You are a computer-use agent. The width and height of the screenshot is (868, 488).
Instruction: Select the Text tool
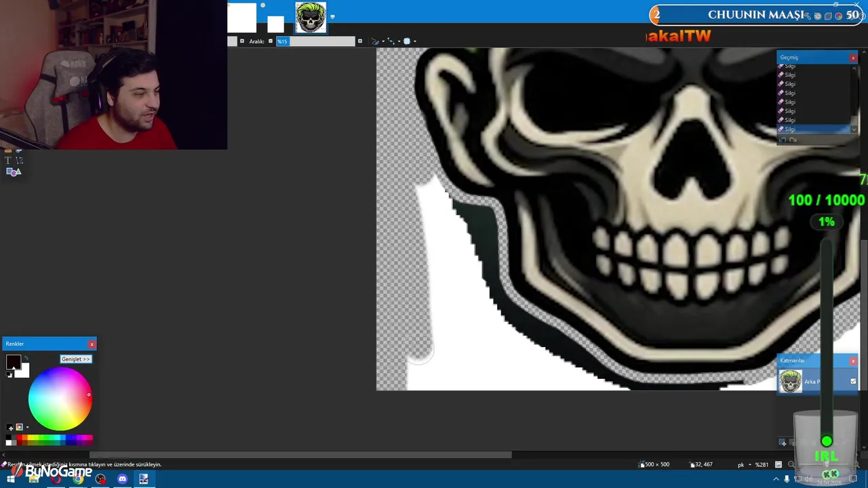8,161
